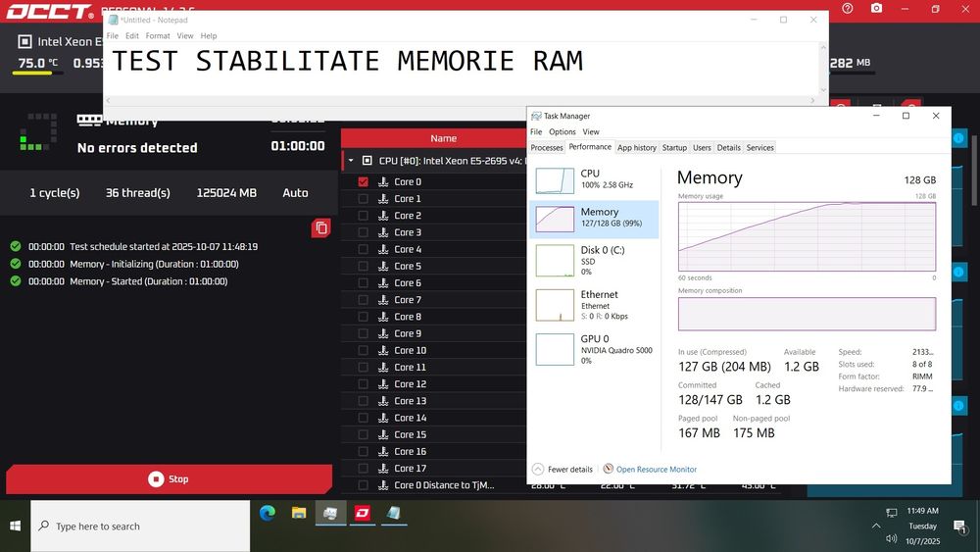The height and width of the screenshot is (552, 980).
Task: Switch to the Startup tab
Action: tap(674, 147)
